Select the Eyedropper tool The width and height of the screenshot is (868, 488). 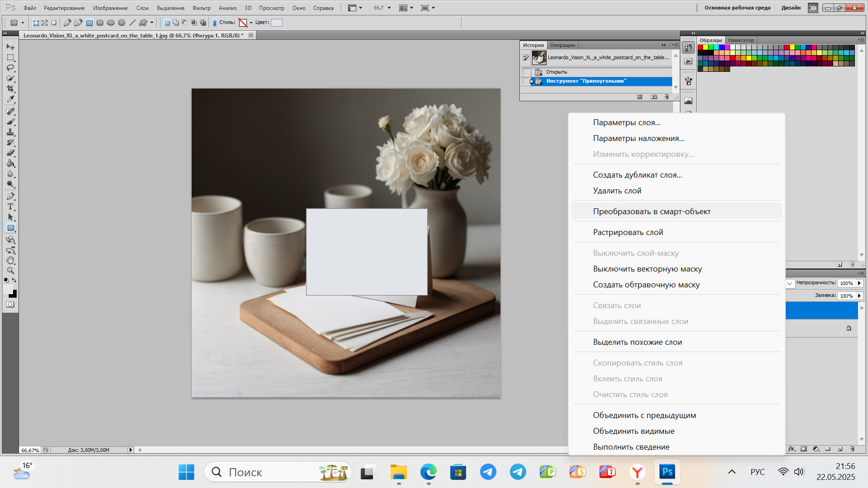(x=10, y=99)
